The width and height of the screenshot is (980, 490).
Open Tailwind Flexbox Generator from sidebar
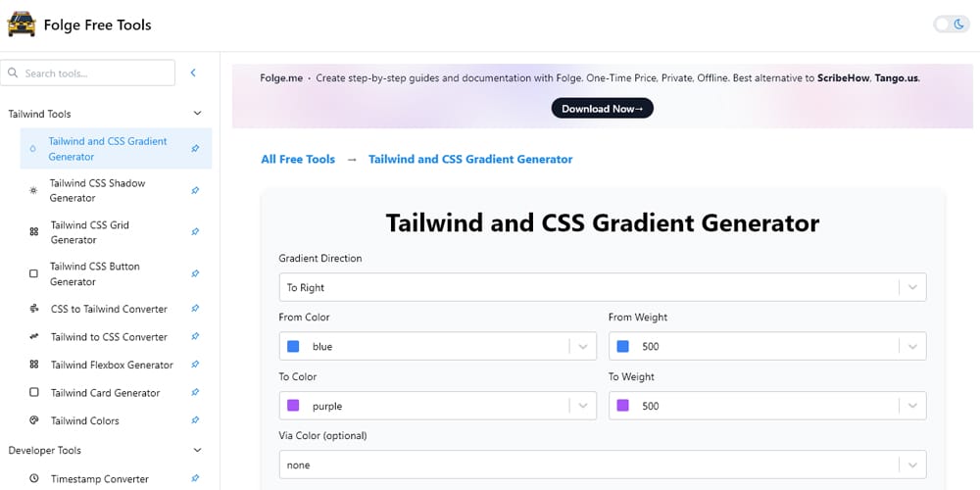click(x=112, y=365)
